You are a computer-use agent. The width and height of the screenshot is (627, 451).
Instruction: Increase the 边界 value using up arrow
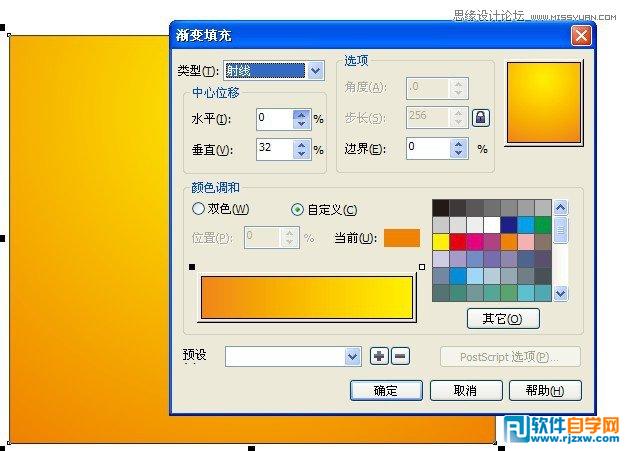click(459, 144)
